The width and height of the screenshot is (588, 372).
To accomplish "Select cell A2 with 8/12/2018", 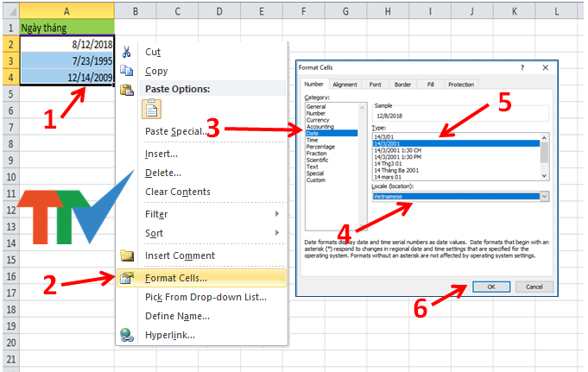I will pos(67,44).
